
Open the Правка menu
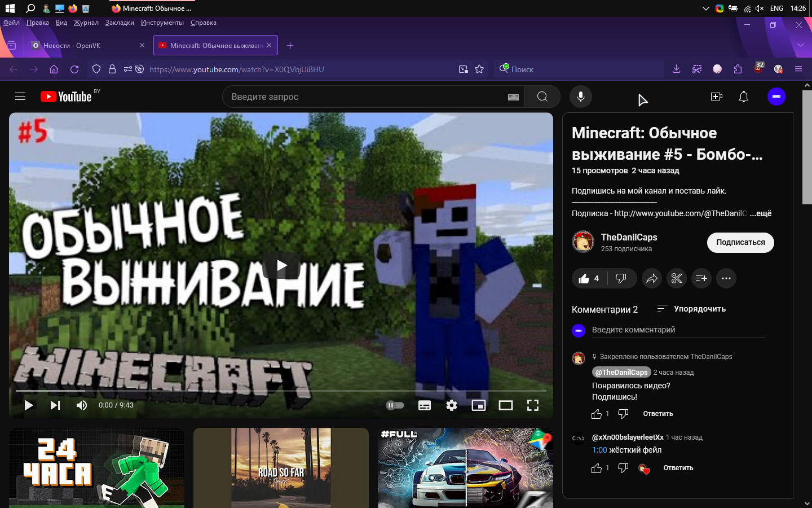(38, 23)
